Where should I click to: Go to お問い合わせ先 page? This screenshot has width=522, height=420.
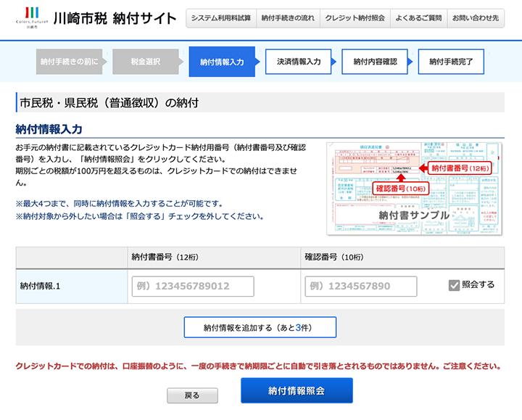click(x=475, y=18)
